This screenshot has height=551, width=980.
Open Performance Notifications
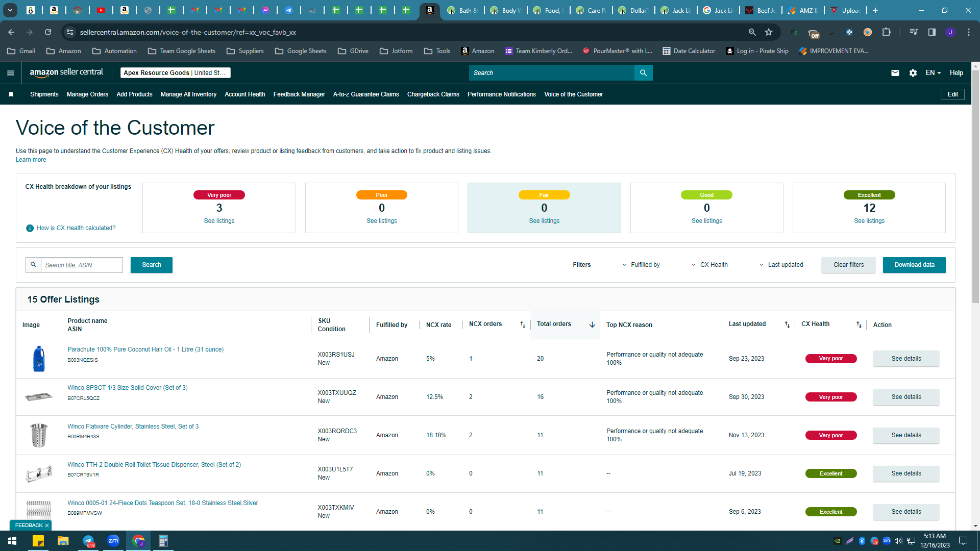click(502, 94)
